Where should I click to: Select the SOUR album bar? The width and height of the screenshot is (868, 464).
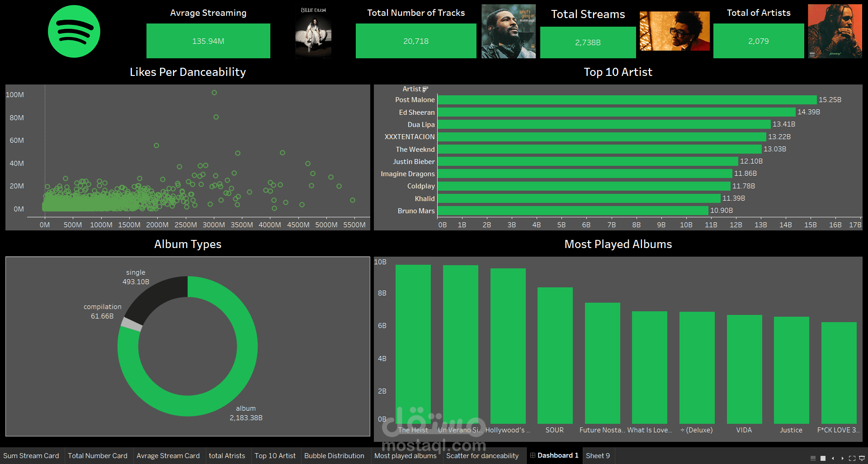[555, 356]
